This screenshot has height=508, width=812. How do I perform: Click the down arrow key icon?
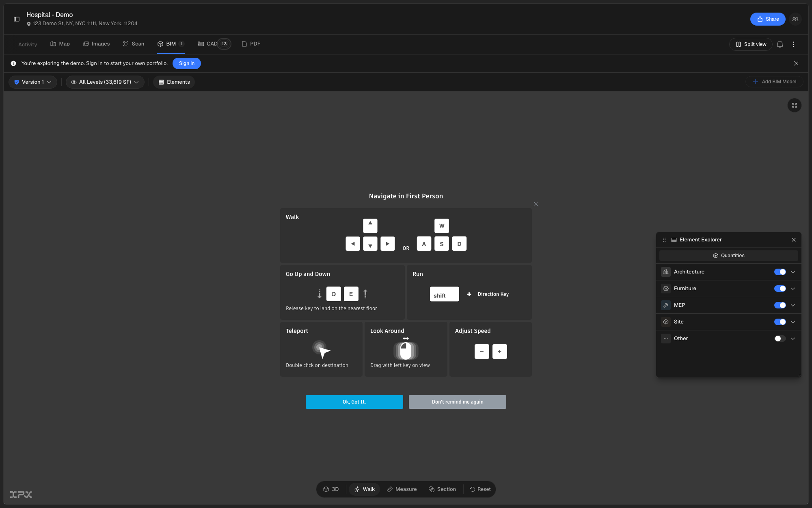coord(370,243)
